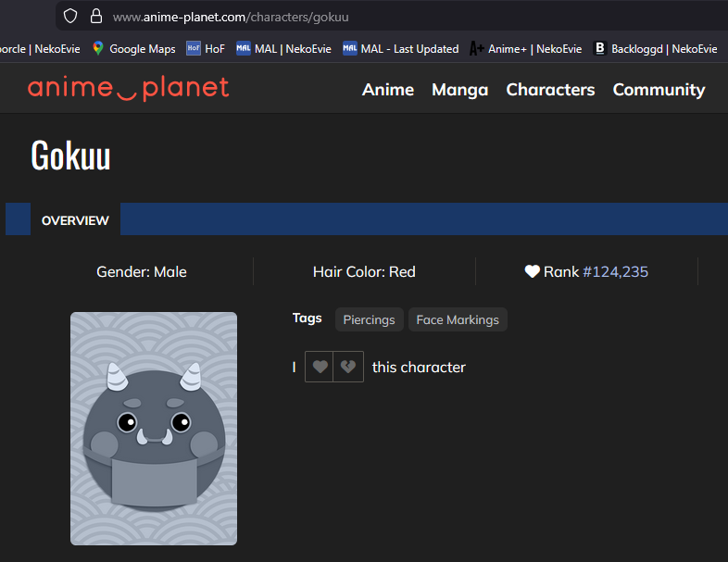Open the Google Maps bookmark
The height and width of the screenshot is (562, 728).
(133, 49)
